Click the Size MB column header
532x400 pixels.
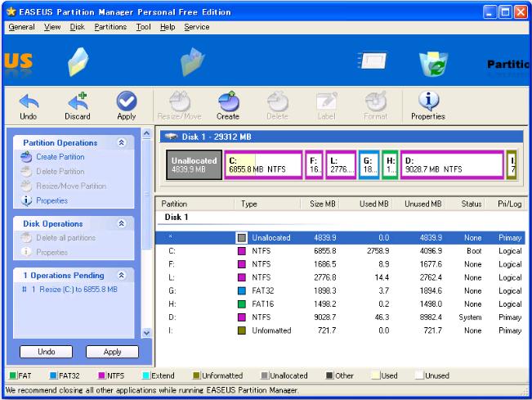(x=320, y=204)
